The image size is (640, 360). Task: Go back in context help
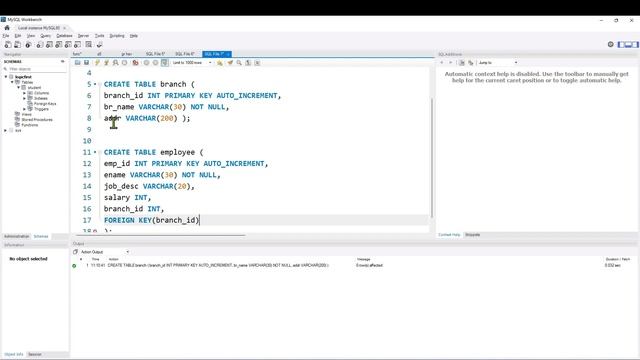[442, 63]
